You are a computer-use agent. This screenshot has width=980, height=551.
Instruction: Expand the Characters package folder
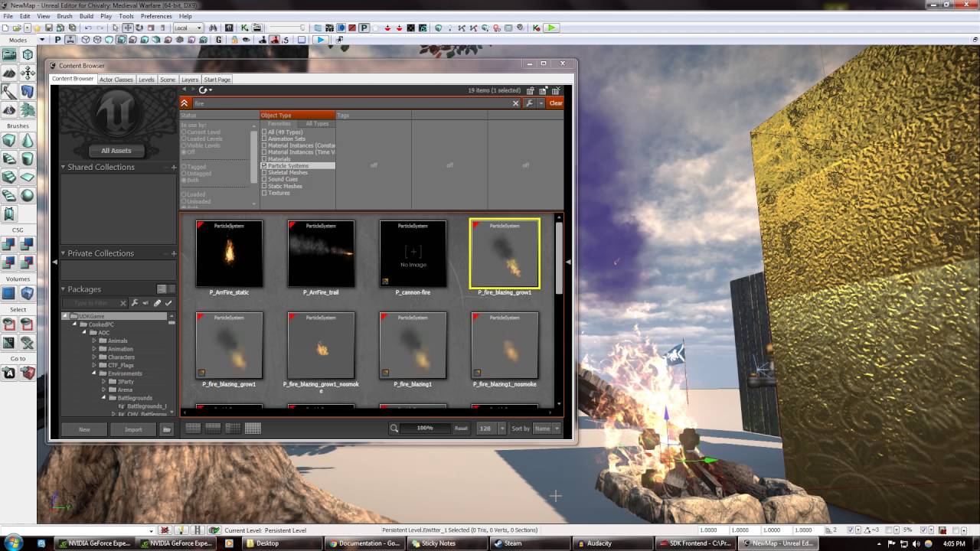pos(94,357)
